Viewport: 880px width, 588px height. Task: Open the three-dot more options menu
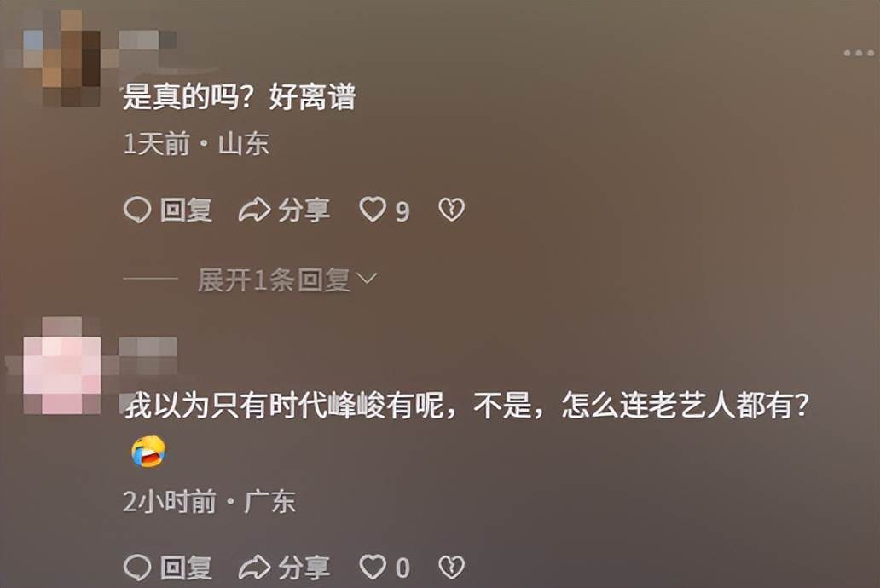point(859,54)
